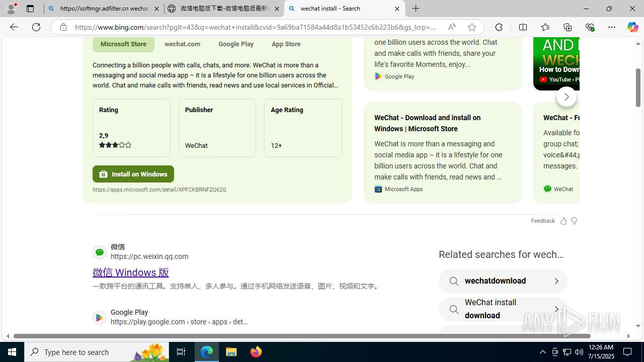This screenshot has height=362, width=644.
Task: Open Collections panel
Action: 568,27
